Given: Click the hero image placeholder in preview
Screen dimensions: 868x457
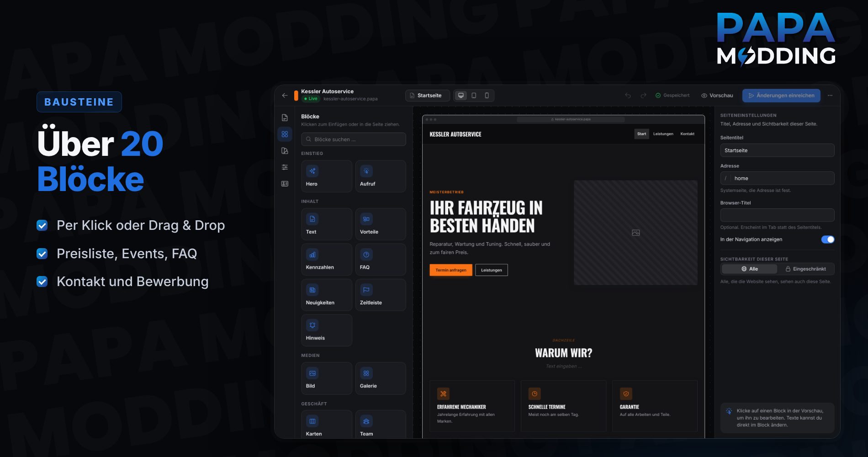Looking at the screenshot, I should (x=635, y=233).
